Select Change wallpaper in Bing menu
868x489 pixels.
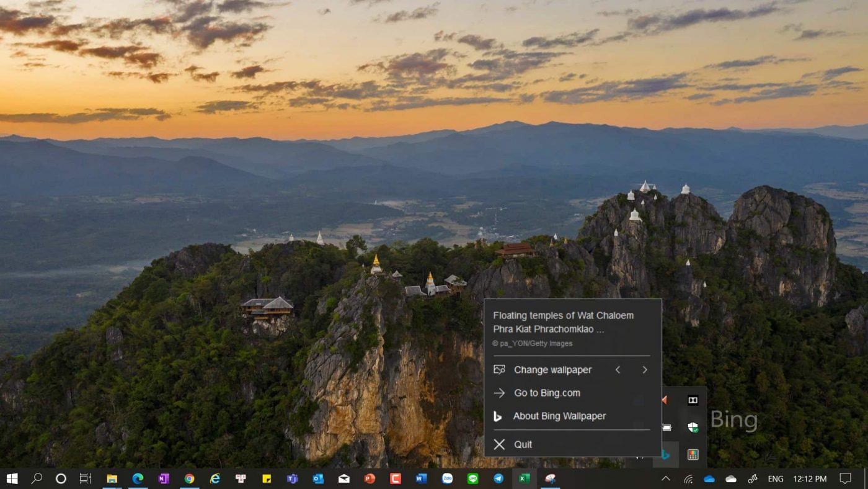pyautogui.click(x=552, y=370)
